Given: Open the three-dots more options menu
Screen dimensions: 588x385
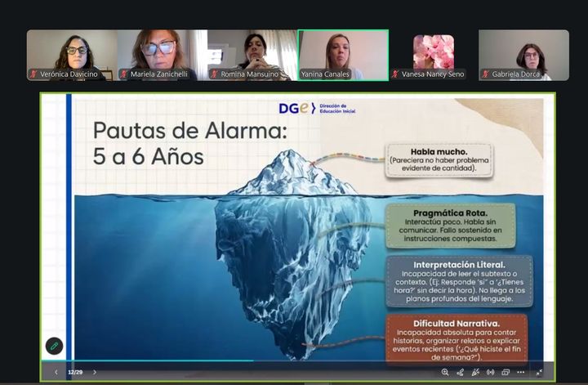Looking at the screenshot, I should pyautogui.click(x=521, y=372).
